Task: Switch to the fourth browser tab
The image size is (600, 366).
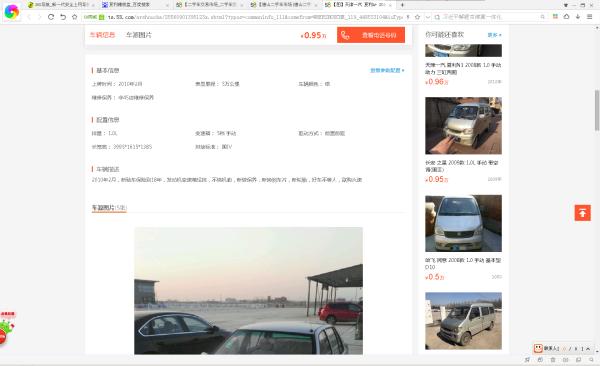Action: pyautogui.click(x=283, y=5)
